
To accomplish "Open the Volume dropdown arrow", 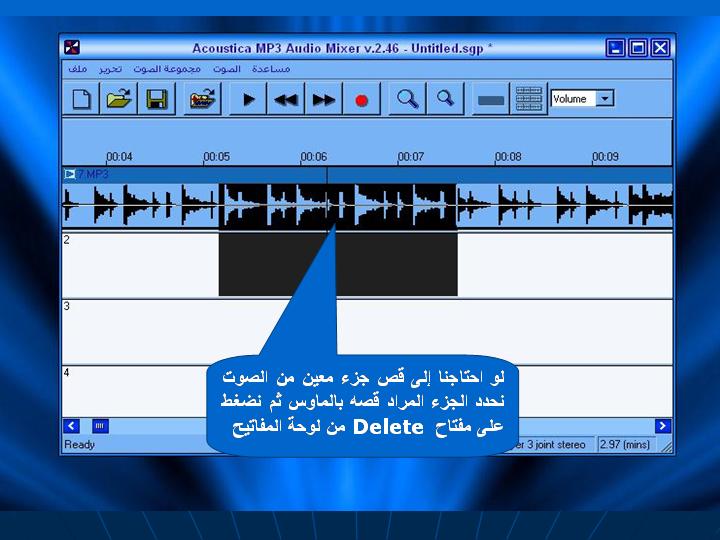I will (x=605, y=98).
